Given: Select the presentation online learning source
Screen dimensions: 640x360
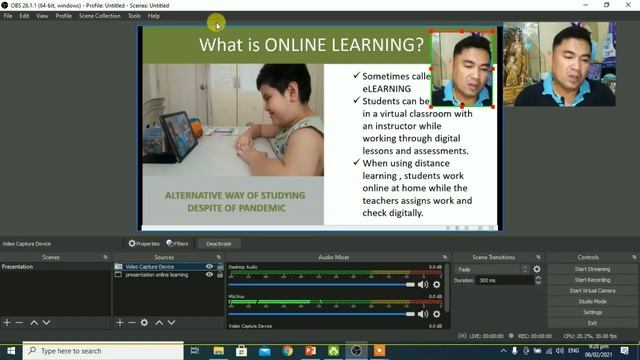Looking at the screenshot, I should tap(157, 275).
